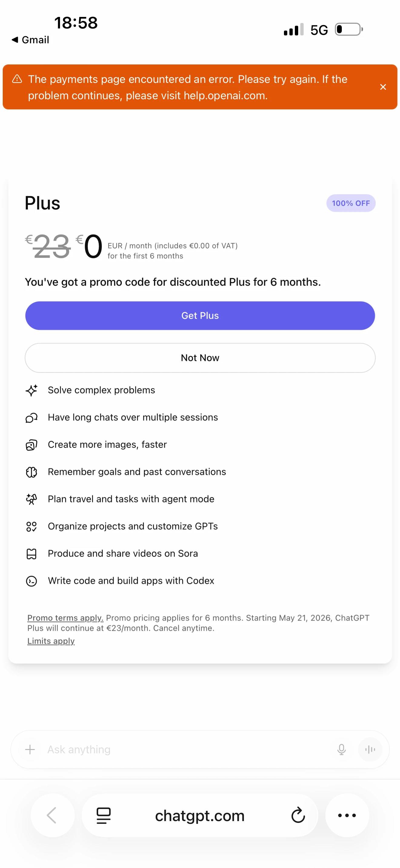Open the page reader menu icon

tap(104, 815)
